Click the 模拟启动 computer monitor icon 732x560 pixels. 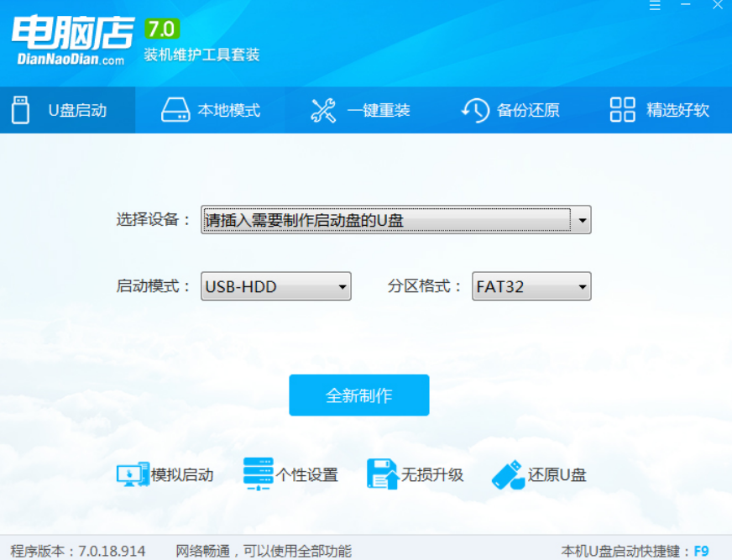(133, 474)
